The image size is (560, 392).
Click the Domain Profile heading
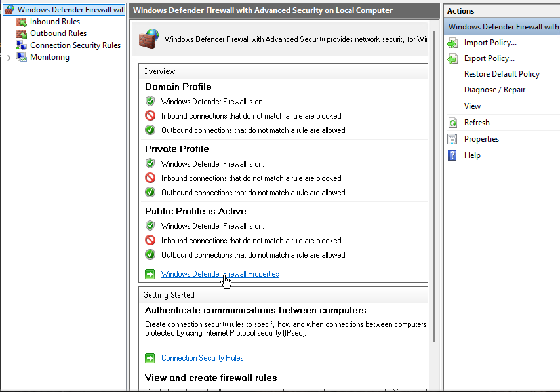tap(178, 87)
